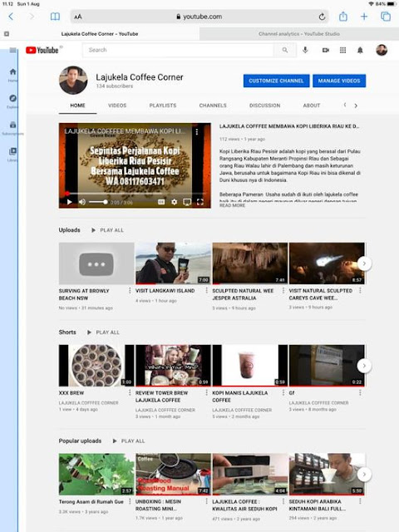Image resolution: width=399 pixels, height=532 pixels.
Task: Click the search magnifier button
Action: [285, 50]
